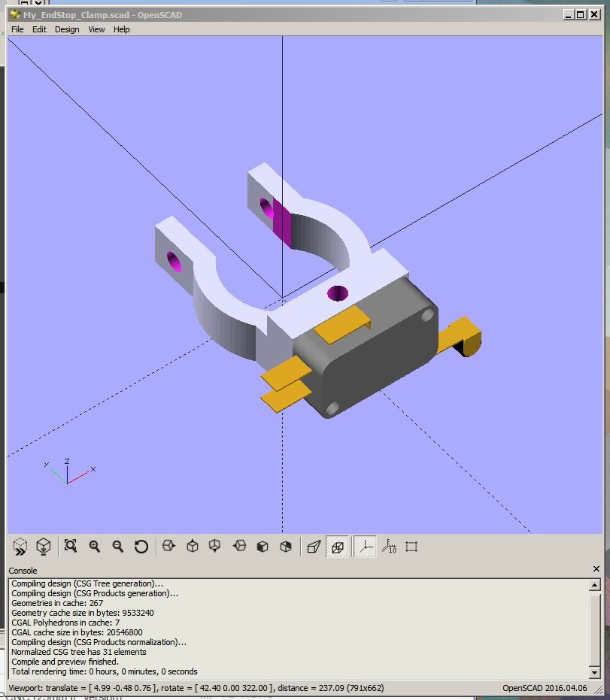The image size is (610, 700).
Task: Click OpenSCAD icon in title bar
Action: tap(15, 15)
